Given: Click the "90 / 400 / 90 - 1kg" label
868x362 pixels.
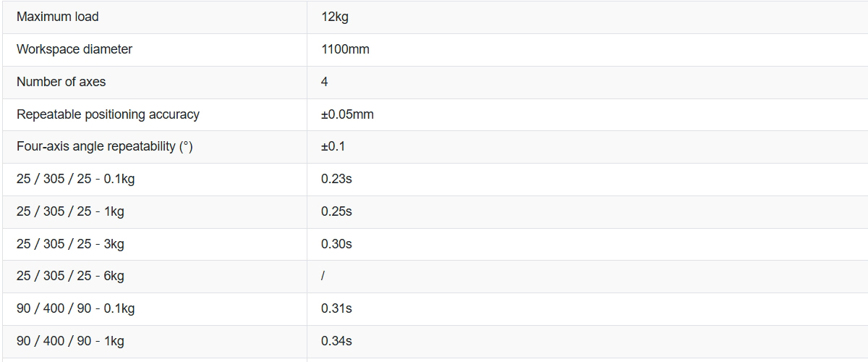Looking at the screenshot, I should tap(71, 341).
